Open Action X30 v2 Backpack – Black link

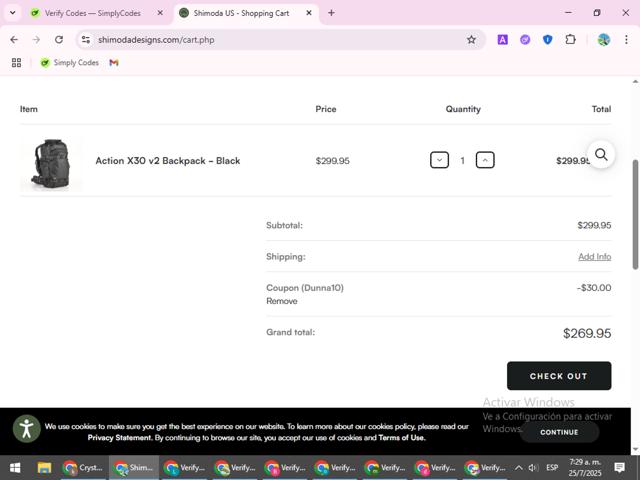tap(168, 161)
